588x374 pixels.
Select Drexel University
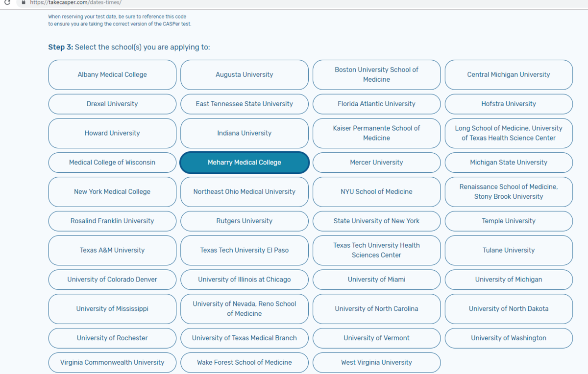[112, 104]
